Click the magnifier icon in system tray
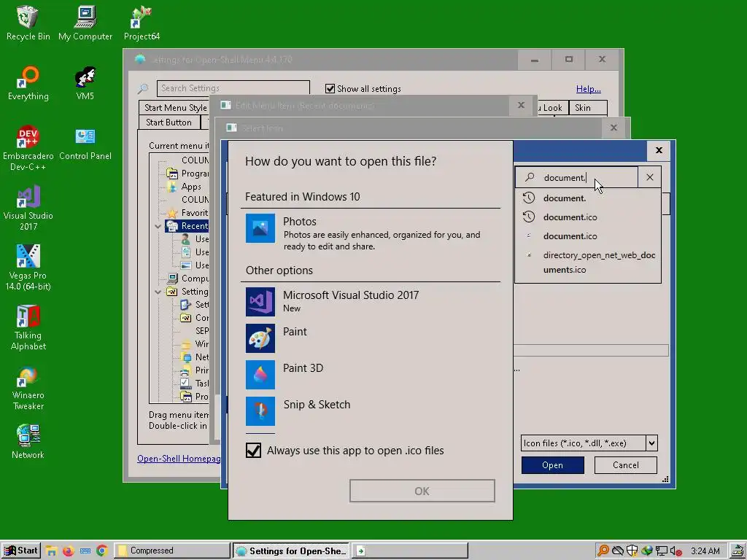The width and height of the screenshot is (747, 560). (603, 551)
